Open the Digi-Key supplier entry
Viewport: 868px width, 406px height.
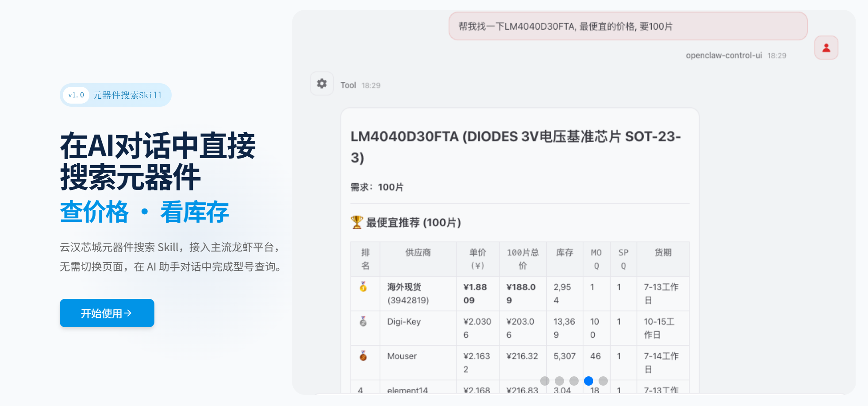coord(404,322)
